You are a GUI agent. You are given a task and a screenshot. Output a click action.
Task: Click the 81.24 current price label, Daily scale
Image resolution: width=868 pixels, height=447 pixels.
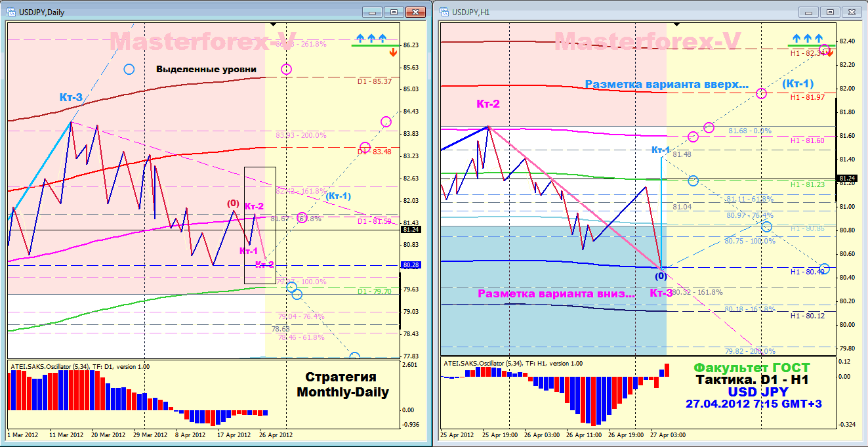[x=411, y=230]
